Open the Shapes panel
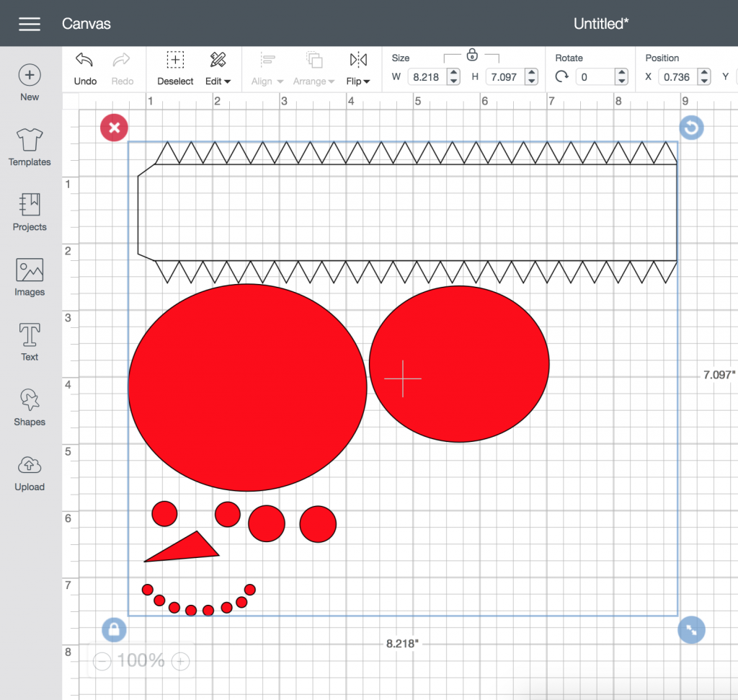The image size is (738, 700). (30, 407)
